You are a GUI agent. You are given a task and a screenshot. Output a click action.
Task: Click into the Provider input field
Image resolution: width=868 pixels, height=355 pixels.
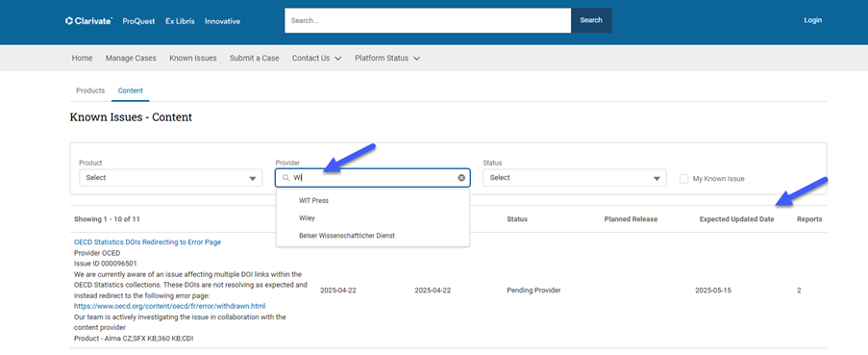[373, 178]
